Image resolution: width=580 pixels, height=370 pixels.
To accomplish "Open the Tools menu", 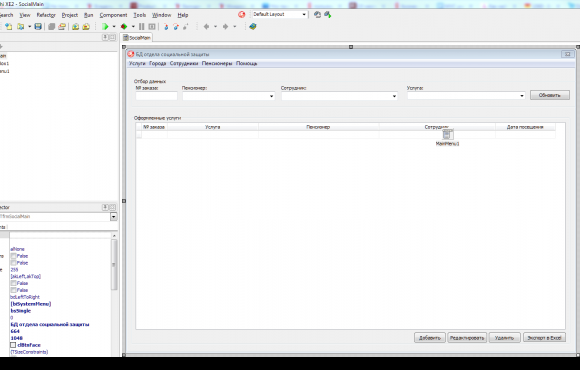I will [139, 15].
